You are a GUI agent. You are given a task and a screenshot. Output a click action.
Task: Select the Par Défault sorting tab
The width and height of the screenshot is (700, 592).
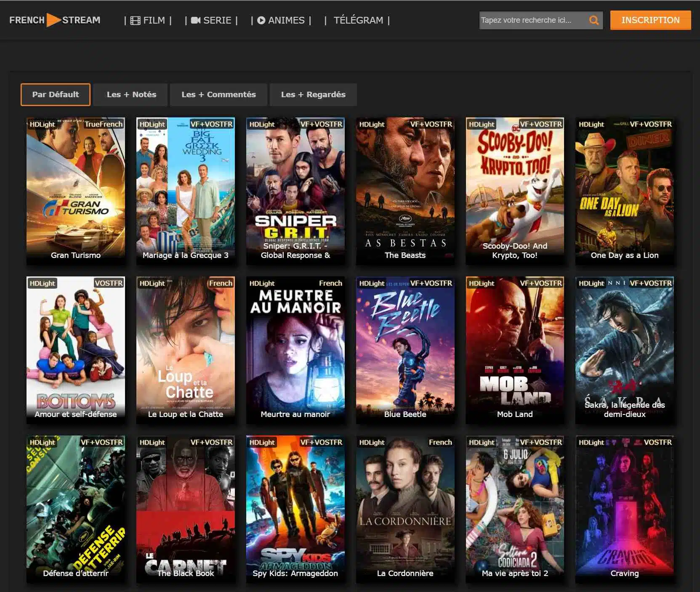(56, 95)
